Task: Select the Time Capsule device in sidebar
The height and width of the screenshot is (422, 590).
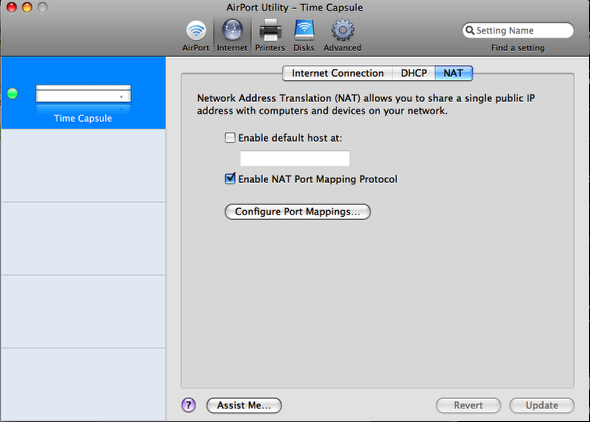Action: pyautogui.click(x=83, y=93)
